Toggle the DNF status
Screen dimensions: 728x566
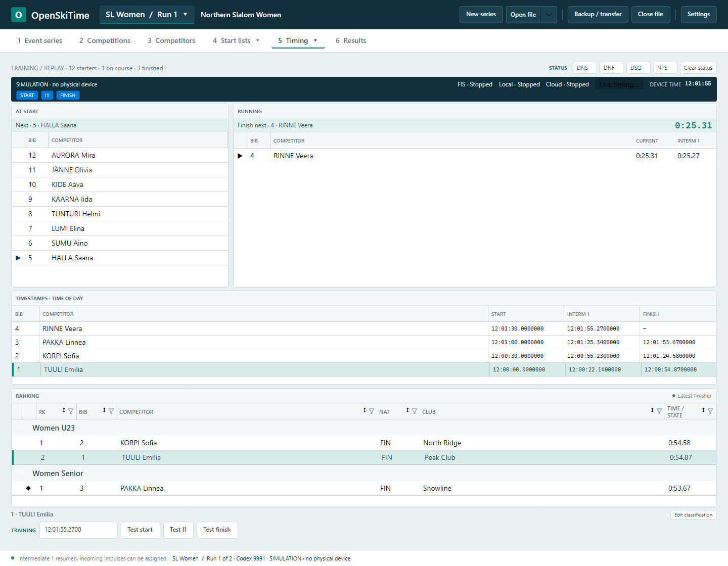click(x=611, y=68)
